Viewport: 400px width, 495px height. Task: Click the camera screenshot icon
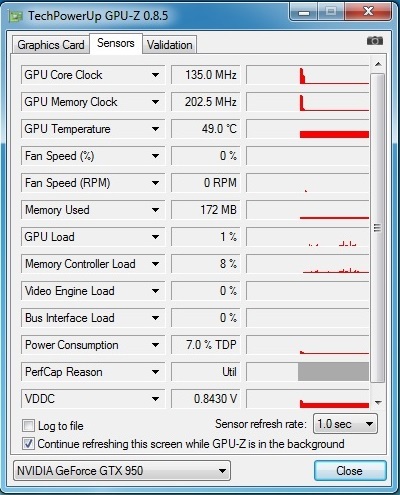click(x=375, y=41)
